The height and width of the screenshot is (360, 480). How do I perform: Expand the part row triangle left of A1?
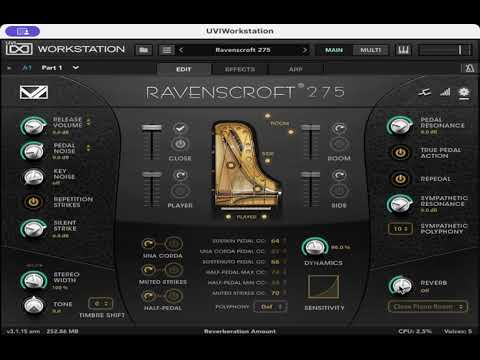[x=9, y=68]
